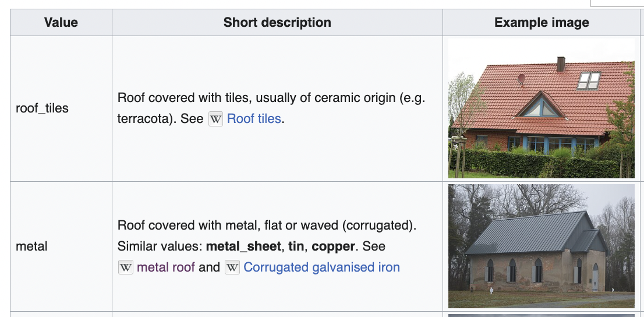Select the roof_tiles value cell
The image size is (644, 317).
[61, 108]
